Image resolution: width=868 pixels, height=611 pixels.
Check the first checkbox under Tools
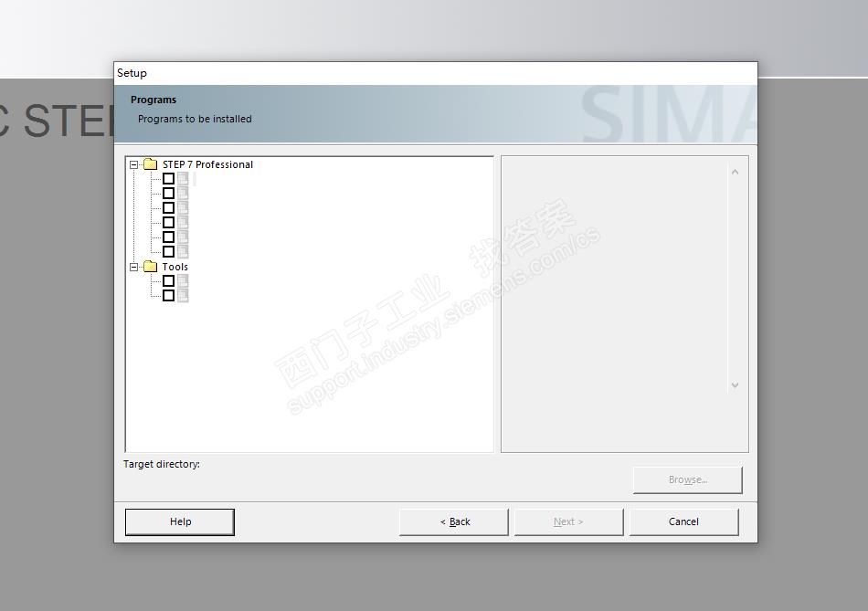(x=169, y=281)
